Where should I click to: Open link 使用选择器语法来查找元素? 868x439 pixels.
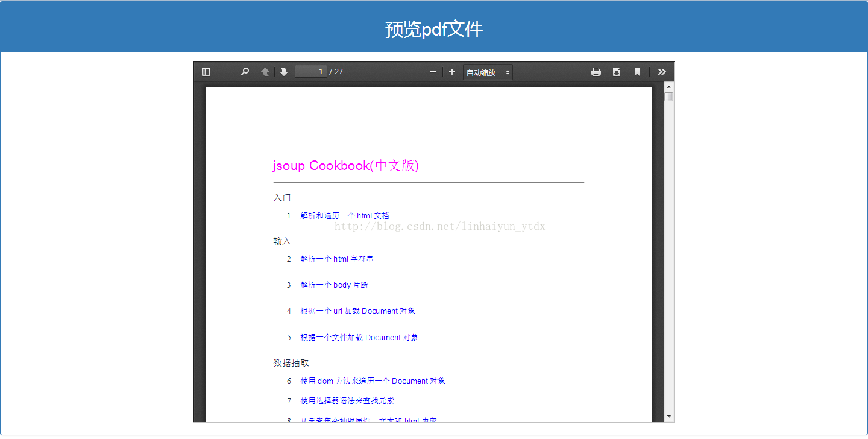(x=347, y=401)
